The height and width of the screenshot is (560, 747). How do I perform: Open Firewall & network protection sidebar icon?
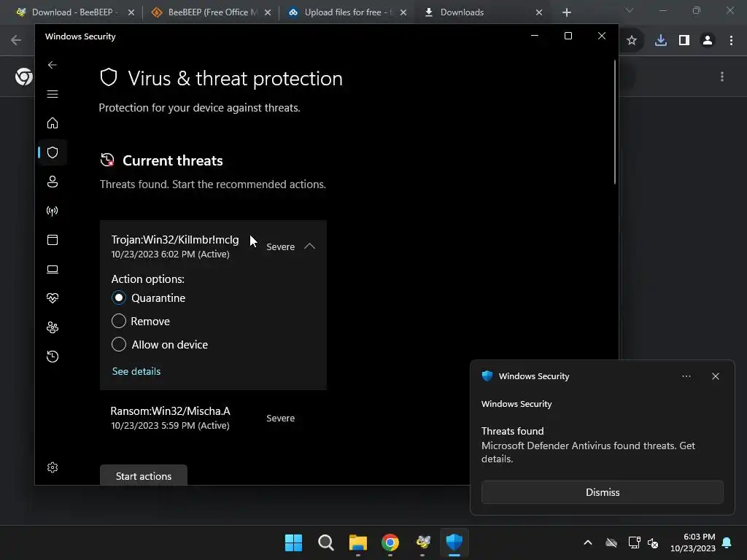(53, 211)
